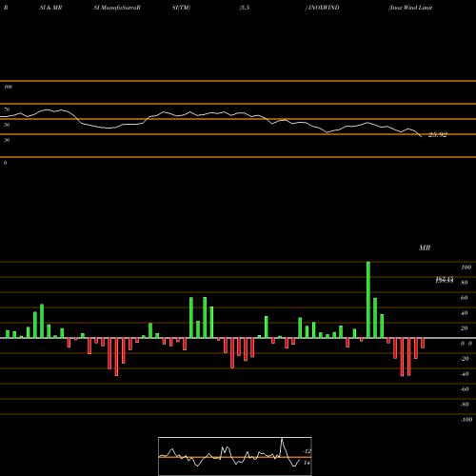
Task: Click the end point of the RSI line
Action: click(x=422, y=137)
